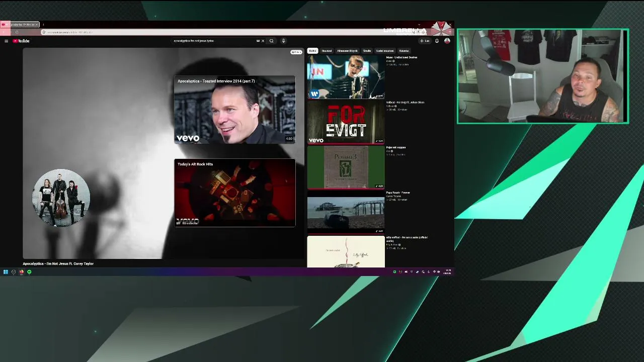Open the YouTube notifications bell

pyautogui.click(x=437, y=41)
